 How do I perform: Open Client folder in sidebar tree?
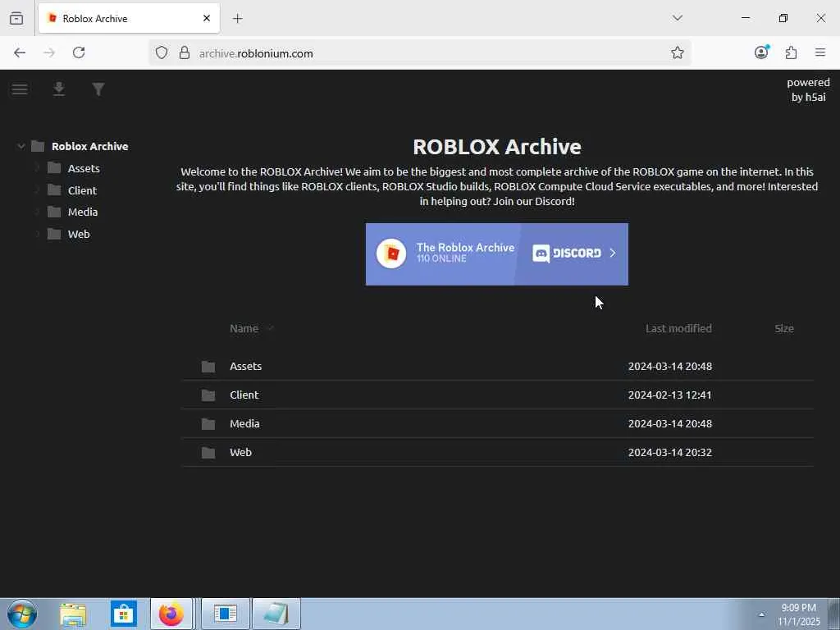coord(82,190)
